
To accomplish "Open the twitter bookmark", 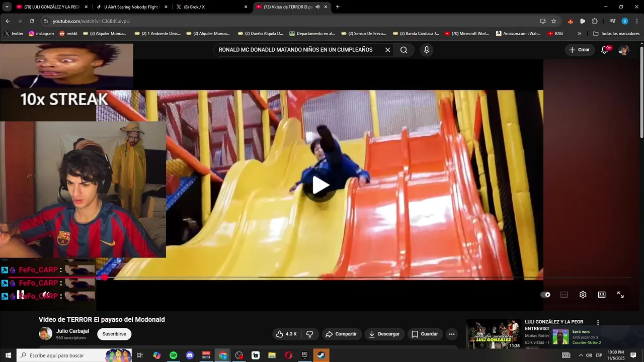I will [x=14, y=34].
